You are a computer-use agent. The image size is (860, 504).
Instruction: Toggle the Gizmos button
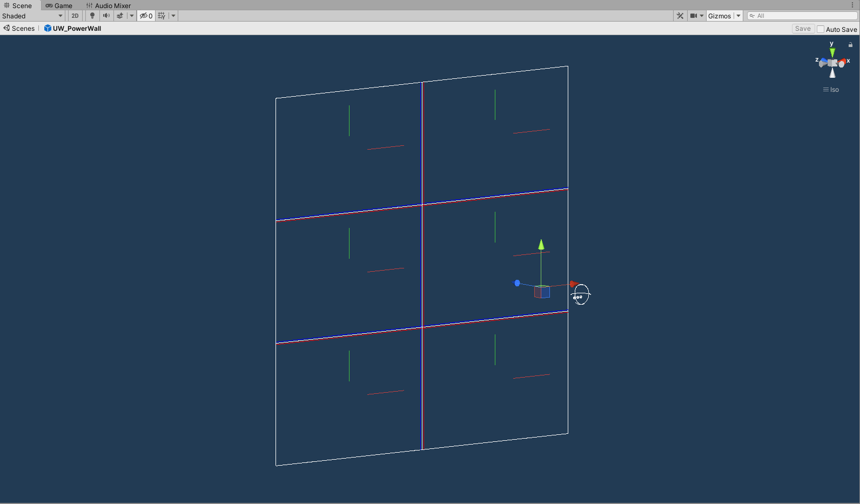[x=720, y=16]
